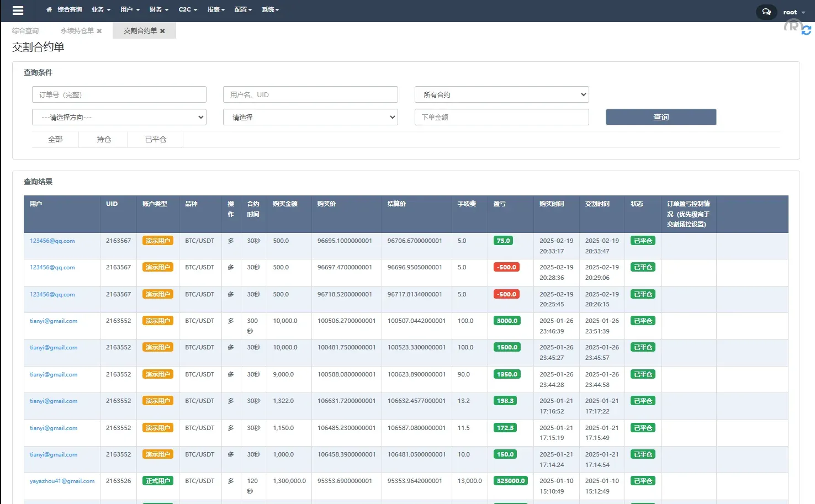
Task: Click the home icon beside 综合查询
Action: pyautogui.click(x=49, y=10)
